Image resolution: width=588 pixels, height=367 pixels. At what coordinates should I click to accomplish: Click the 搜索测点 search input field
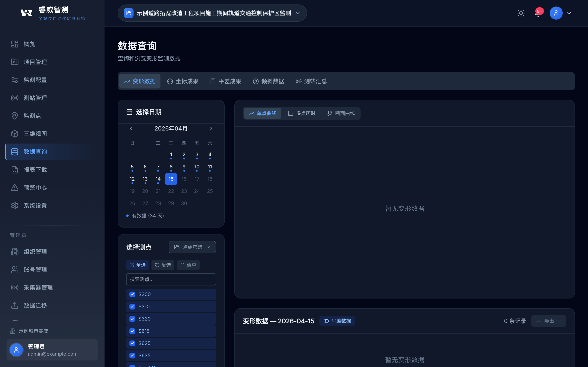(x=171, y=279)
